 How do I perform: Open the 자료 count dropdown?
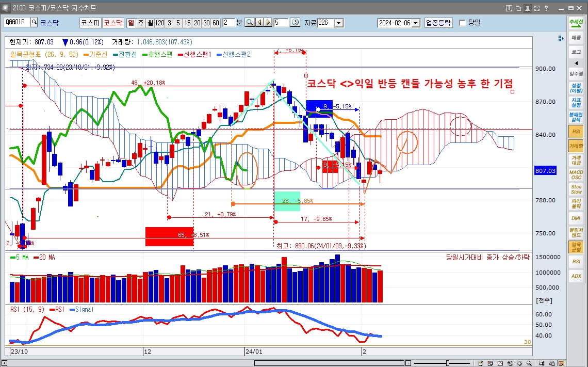point(339,23)
